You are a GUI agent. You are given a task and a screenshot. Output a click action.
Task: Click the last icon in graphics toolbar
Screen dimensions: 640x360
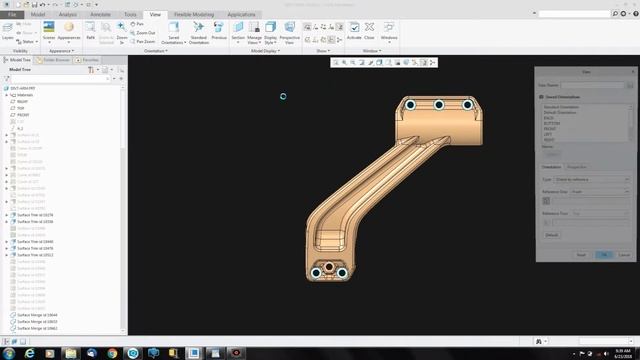pos(433,62)
